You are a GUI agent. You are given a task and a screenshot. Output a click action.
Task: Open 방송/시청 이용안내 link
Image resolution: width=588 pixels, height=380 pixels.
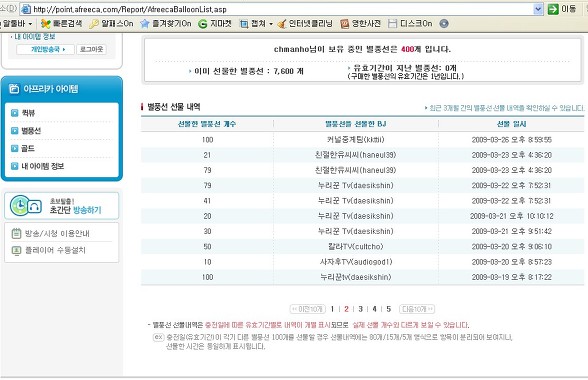click(57, 233)
